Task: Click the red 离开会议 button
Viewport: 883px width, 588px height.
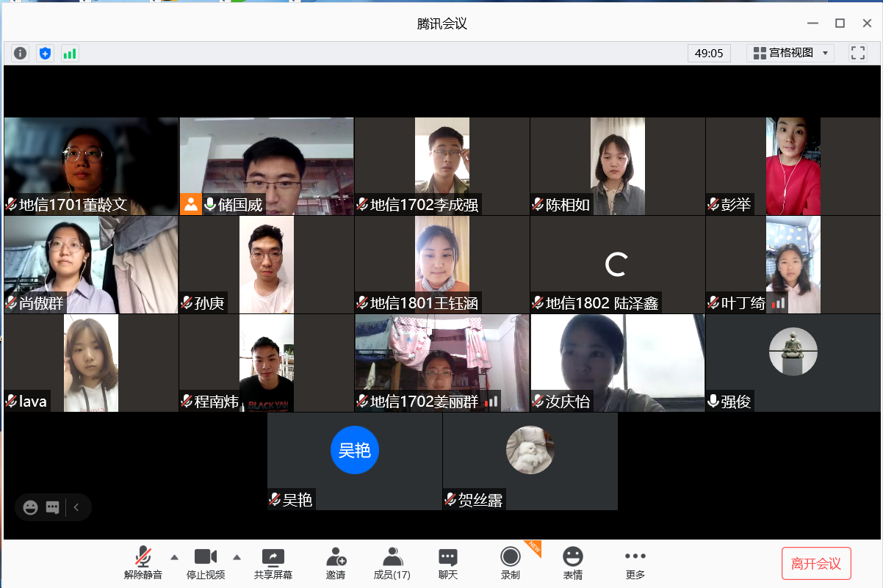Action: tap(816, 564)
